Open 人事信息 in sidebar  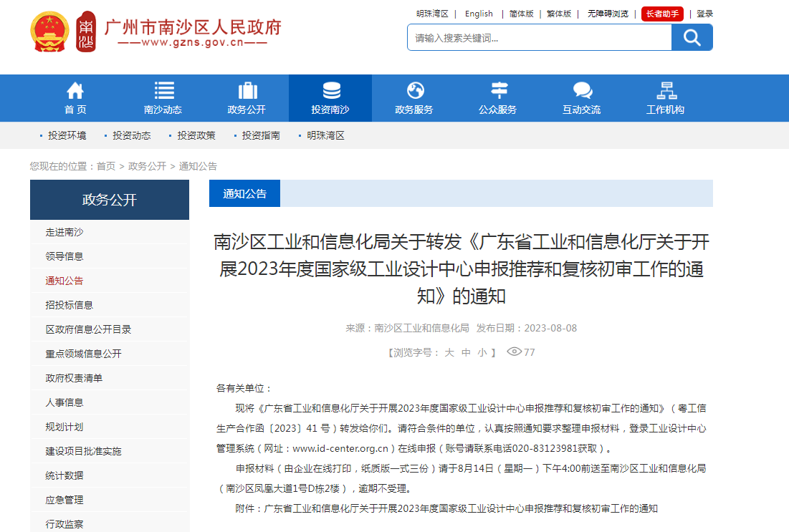(64, 402)
